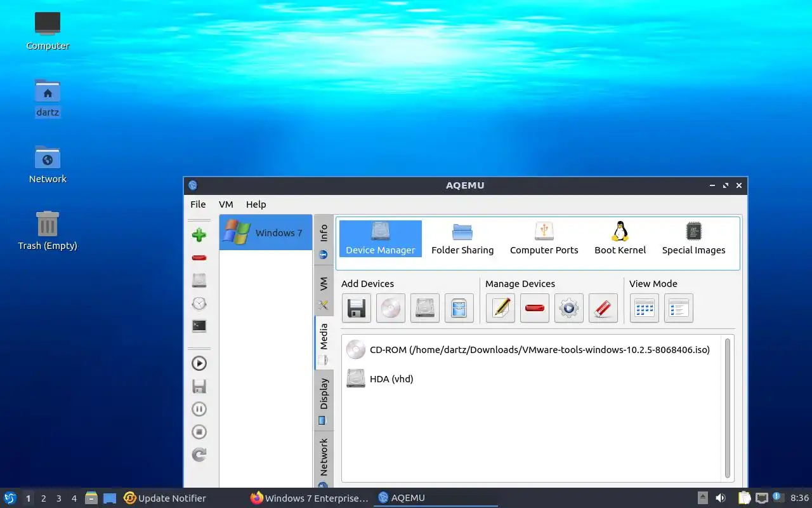
Task: Add a floppy device
Action: pos(356,308)
